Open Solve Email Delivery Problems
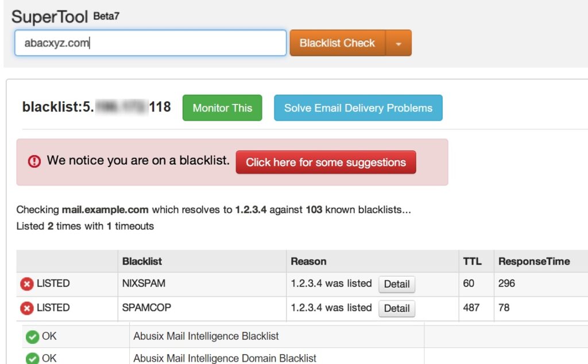 (358, 107)
